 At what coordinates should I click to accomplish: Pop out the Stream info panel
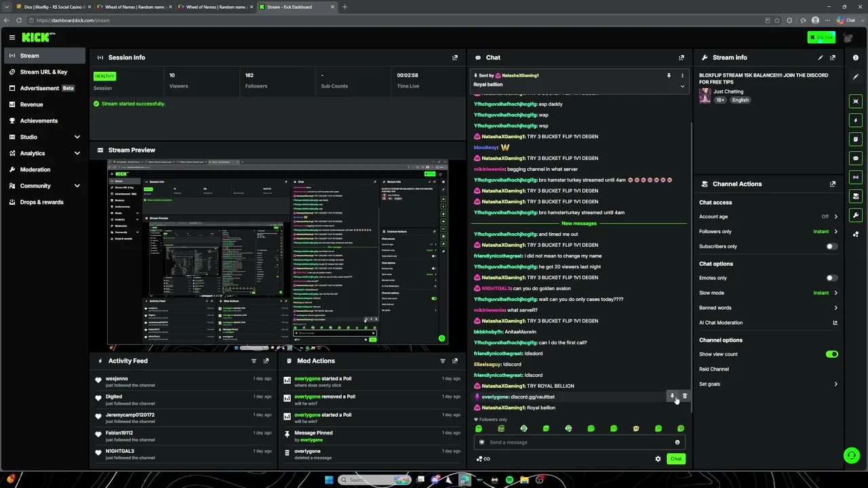[833, 58]
